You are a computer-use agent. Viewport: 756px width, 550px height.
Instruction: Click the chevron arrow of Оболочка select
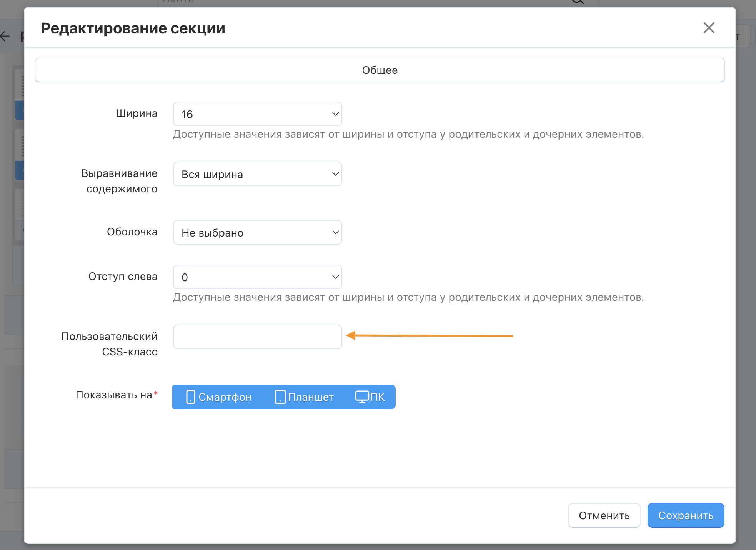335,233
